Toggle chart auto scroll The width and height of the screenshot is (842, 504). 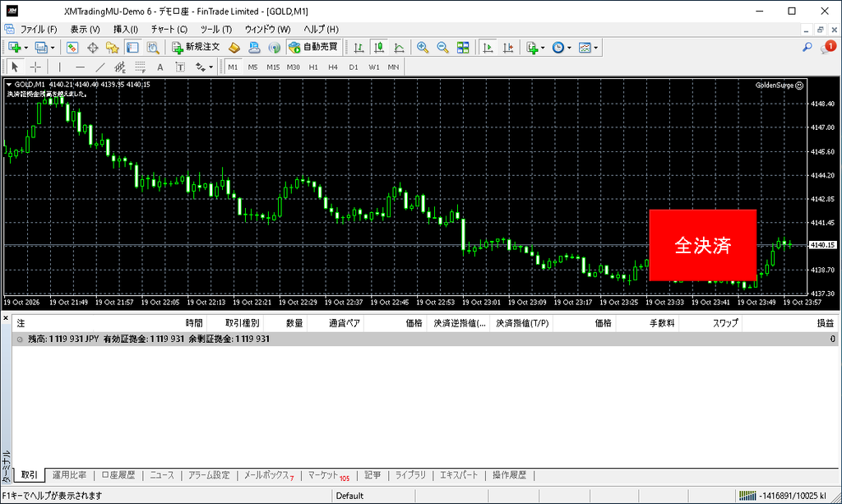pos(488,48)
